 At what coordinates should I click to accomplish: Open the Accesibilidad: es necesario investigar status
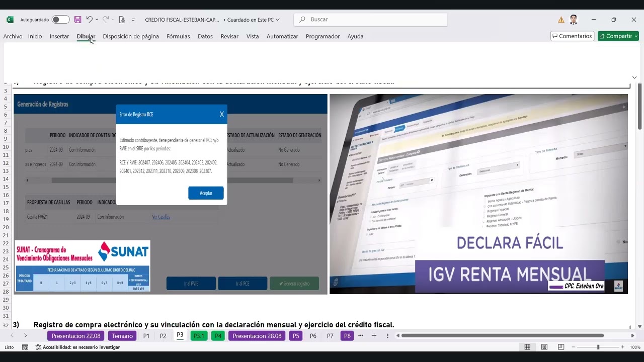pyautogui.click(x=77, y=347)
